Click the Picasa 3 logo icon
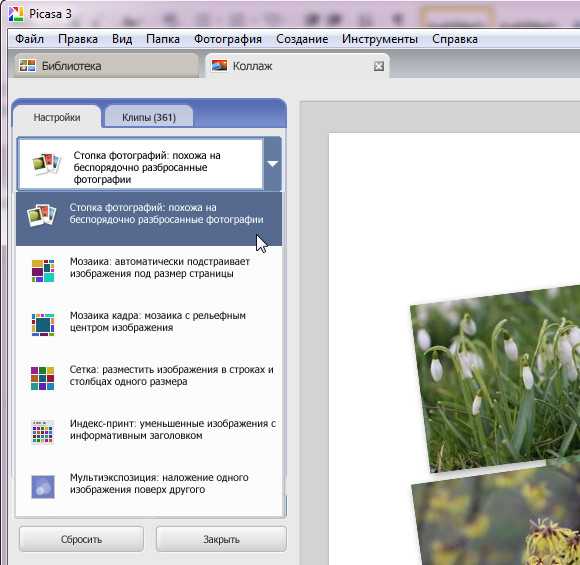This screenshot has width=580, height=565. (16, 14)
